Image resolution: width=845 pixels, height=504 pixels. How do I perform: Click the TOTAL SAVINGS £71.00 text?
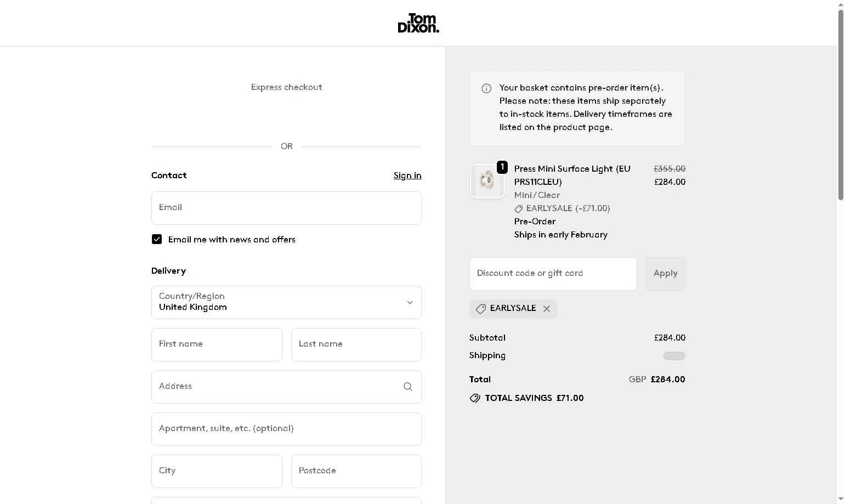pos(534,398)
